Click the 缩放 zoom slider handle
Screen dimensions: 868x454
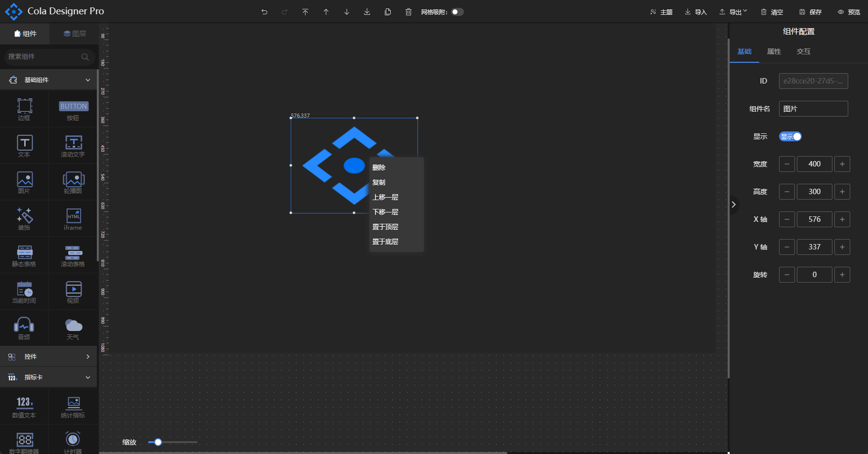click(x=158, y=442)
